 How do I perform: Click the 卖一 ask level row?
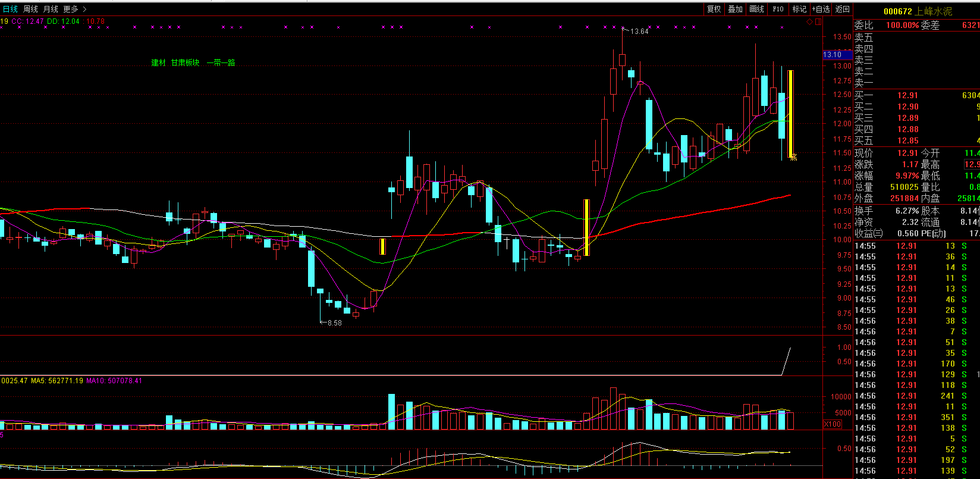(916, 83)
